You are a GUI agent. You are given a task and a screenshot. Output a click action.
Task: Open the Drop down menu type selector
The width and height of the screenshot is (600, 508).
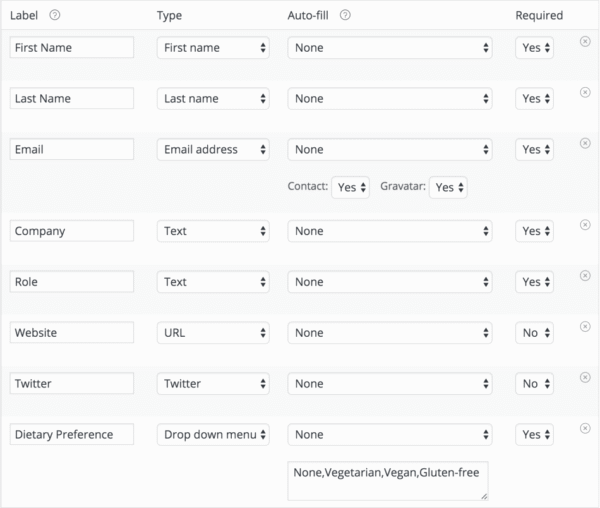(x=213, y=434)
